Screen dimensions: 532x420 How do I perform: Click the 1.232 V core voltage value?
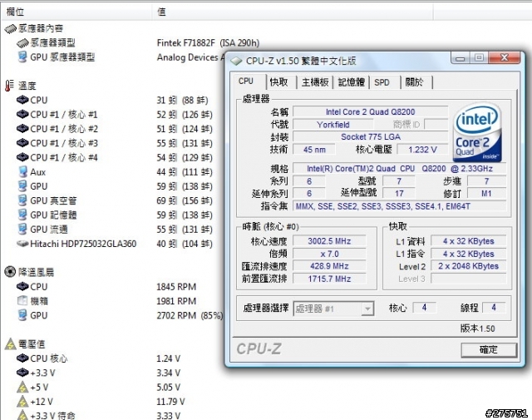422,150
